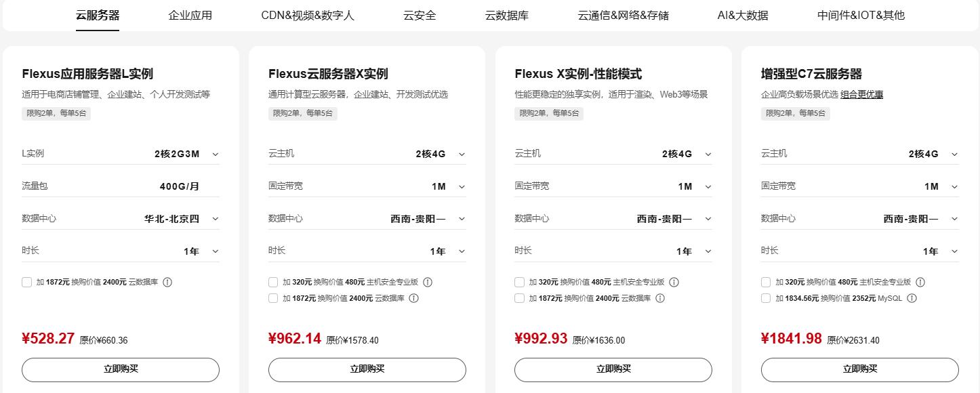Click the info icon beside MySQL offer in 增强型C7 card
Viewport: 980px width, 393px height.
point(912,297)
